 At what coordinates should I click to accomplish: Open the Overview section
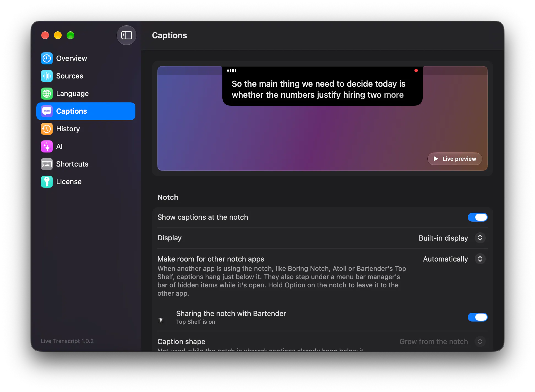click(x=86, y=58)
